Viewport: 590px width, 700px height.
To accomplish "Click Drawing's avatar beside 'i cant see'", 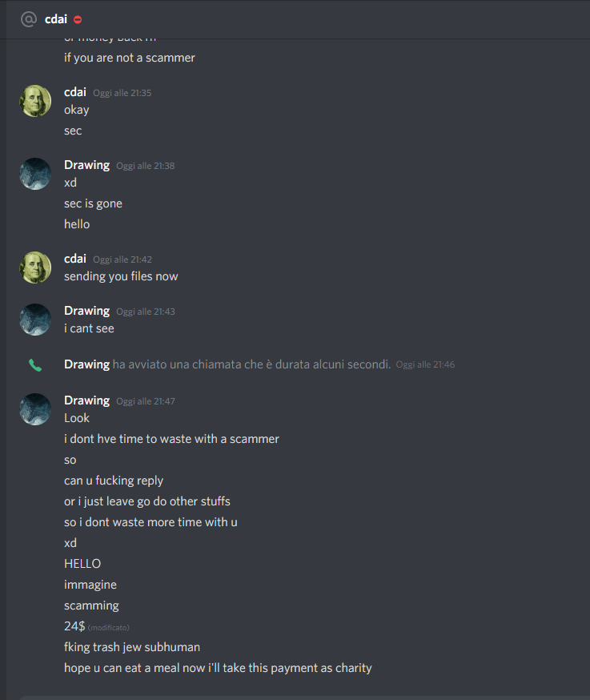I will tap(35, 320).
